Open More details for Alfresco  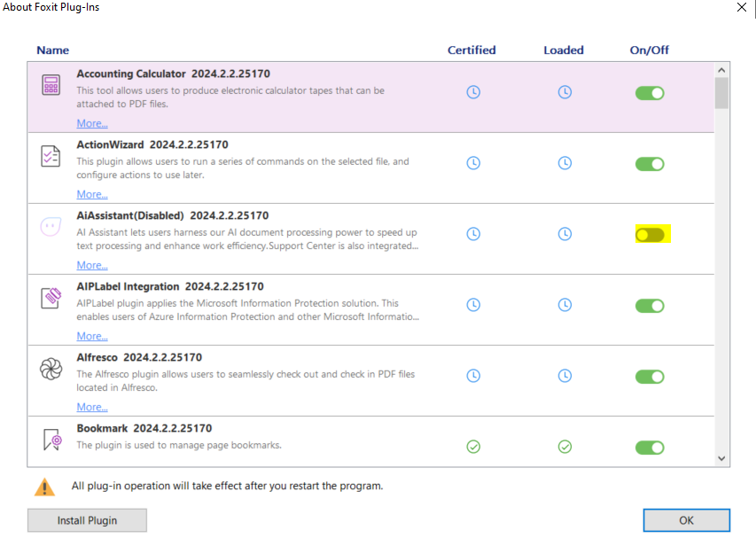tap(91, 406)
